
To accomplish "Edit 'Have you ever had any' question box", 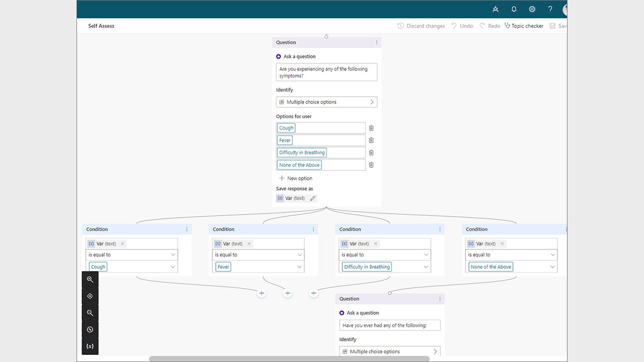I will point(390,325).
